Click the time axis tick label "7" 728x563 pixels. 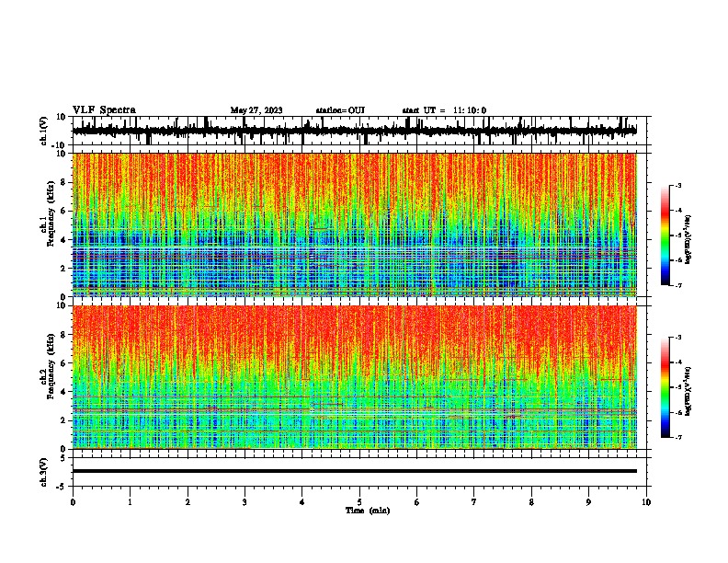(x=474, y=502)
